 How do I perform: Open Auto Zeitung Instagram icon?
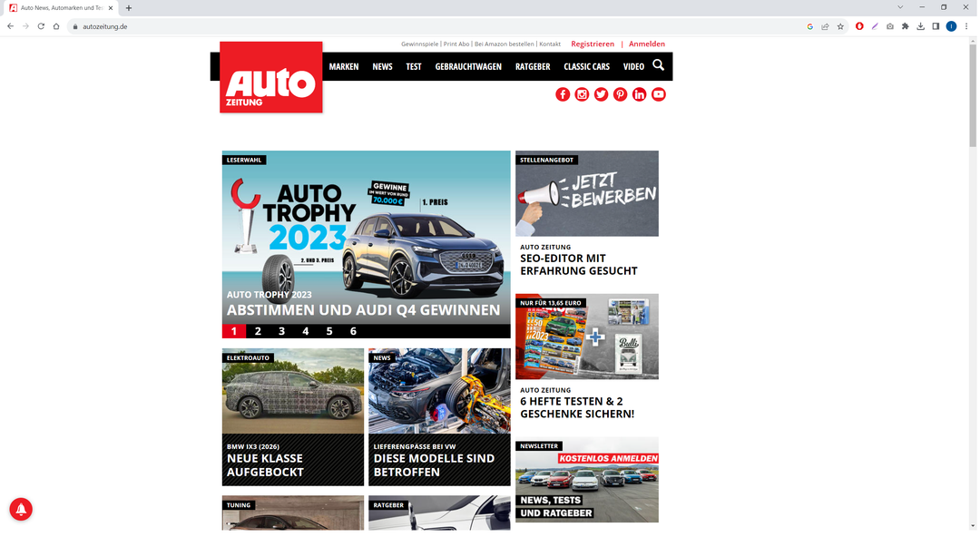pos(583,94)
